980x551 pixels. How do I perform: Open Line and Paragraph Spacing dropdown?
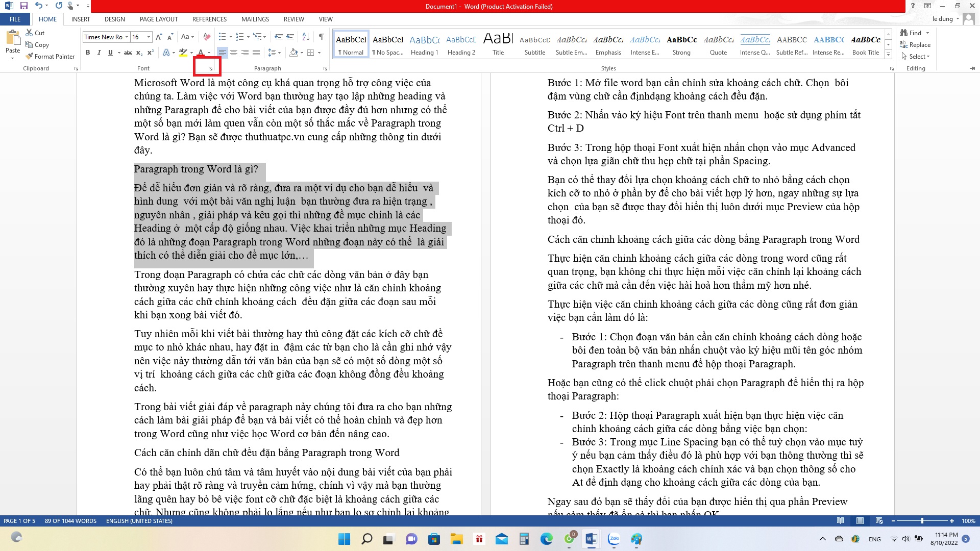click(x=274, y=52)
